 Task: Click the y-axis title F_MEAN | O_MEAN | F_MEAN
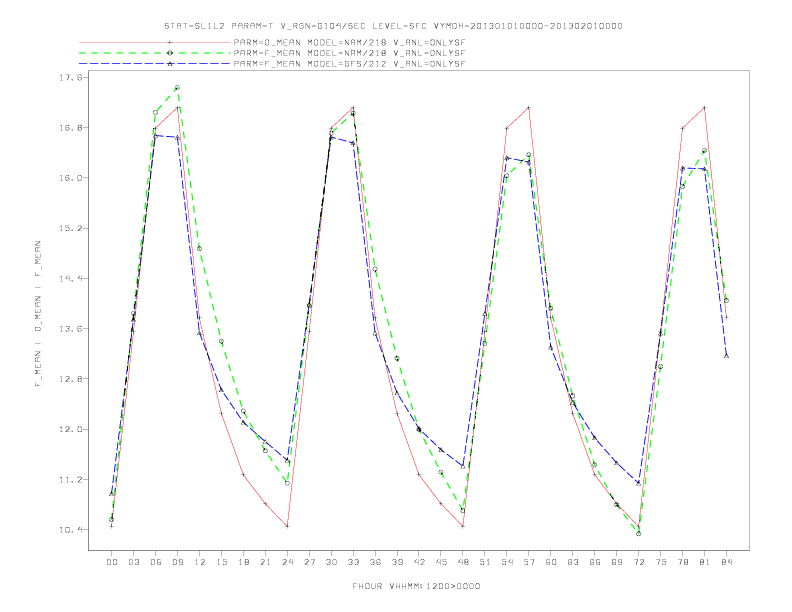click(x=38, y=314)
